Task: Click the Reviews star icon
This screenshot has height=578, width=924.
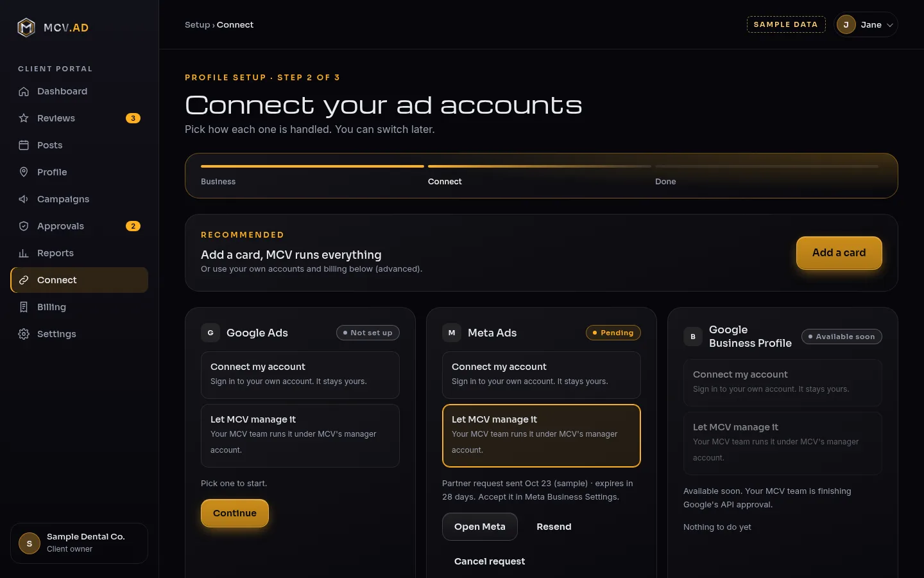Action: [x=24, y=118]
